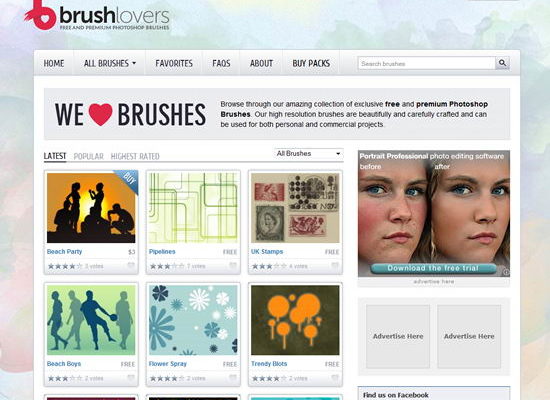The width and height of the screenshot is (550, 400).
Task: Open the All Brushes filter dropdown
Action: [308, 154]
